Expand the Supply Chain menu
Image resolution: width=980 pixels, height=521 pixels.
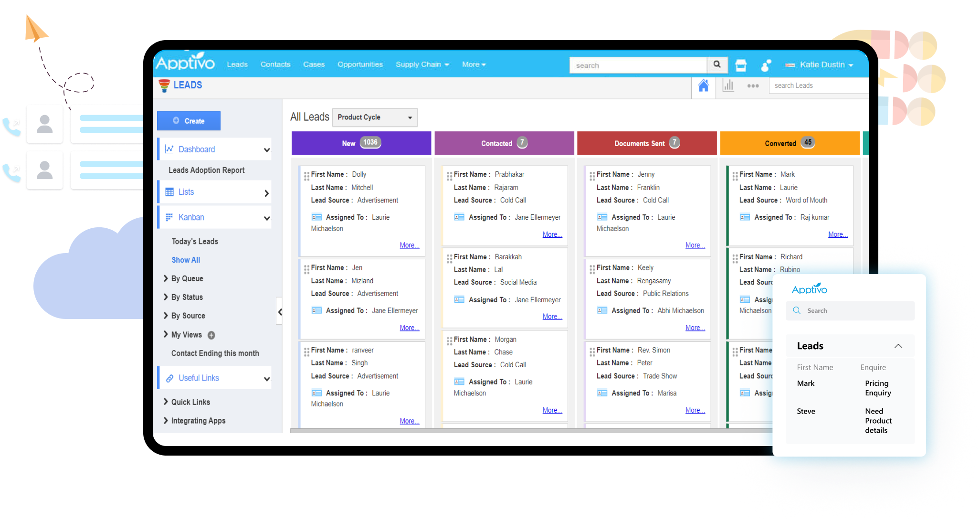pos(422,64)
